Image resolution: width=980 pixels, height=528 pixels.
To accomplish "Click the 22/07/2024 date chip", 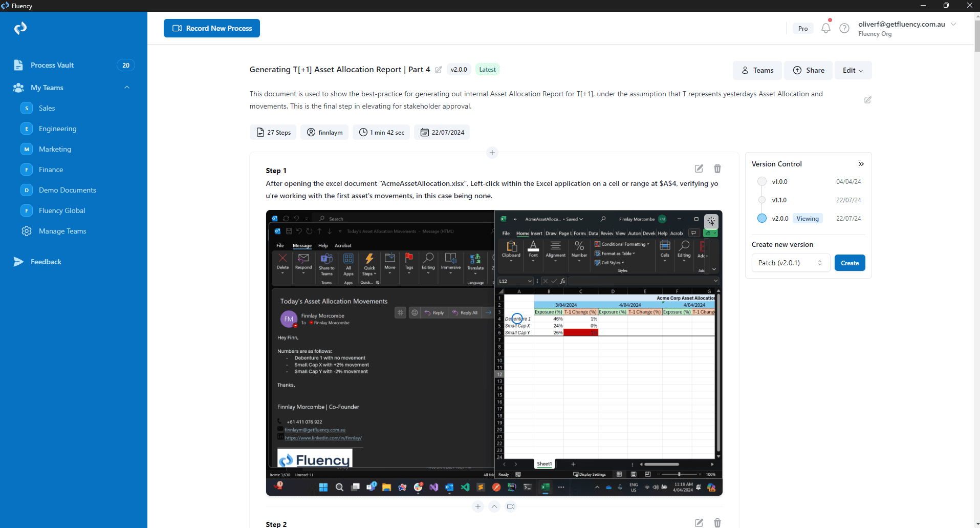I will 442,132.
